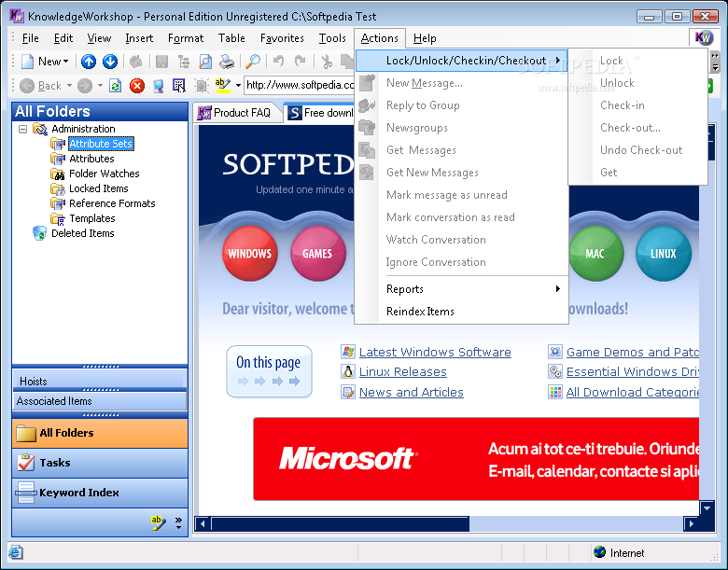Click the greyed home icon in toolbar

point(136,62)
